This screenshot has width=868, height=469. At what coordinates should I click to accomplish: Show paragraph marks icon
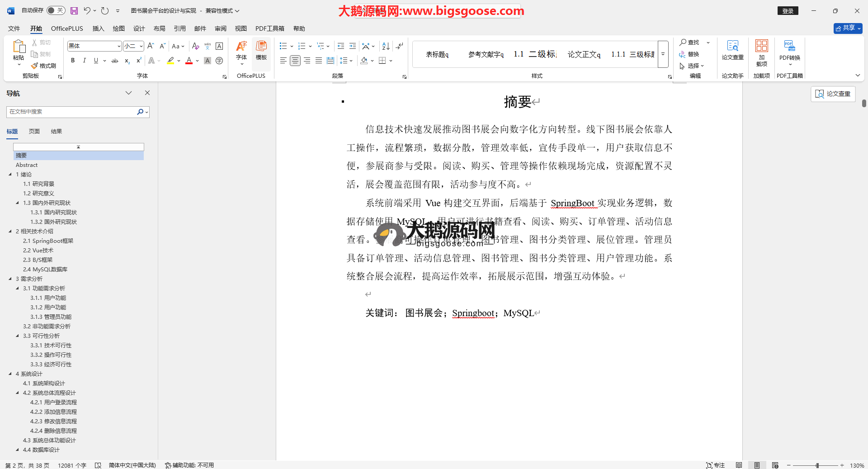(399, 46)
